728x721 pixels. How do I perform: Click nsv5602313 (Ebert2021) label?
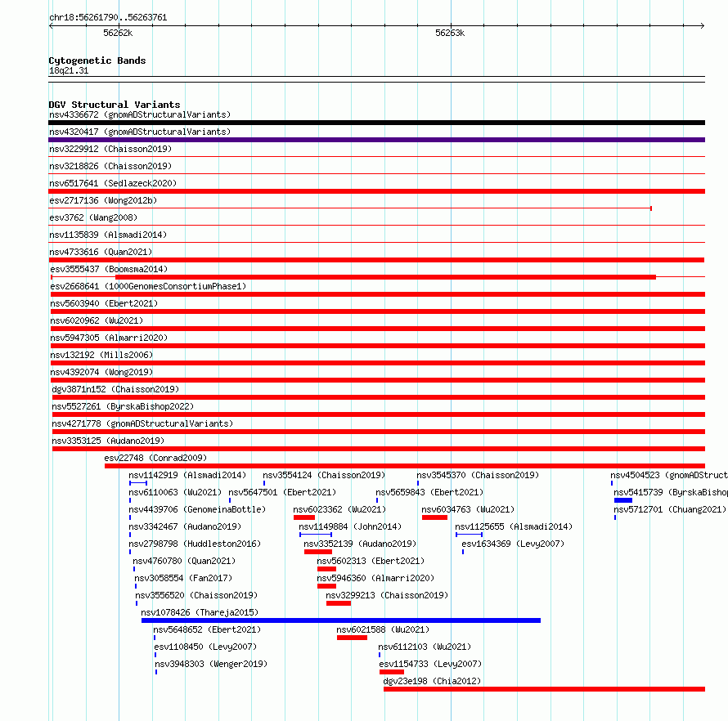(x=371, y=561)
